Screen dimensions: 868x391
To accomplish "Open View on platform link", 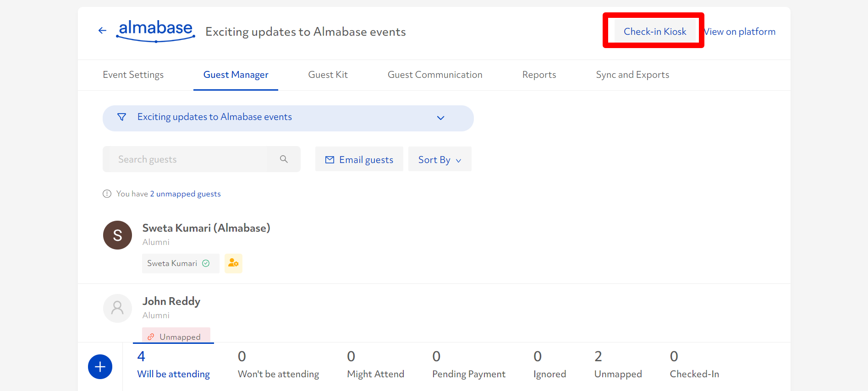I will (740, 32).
